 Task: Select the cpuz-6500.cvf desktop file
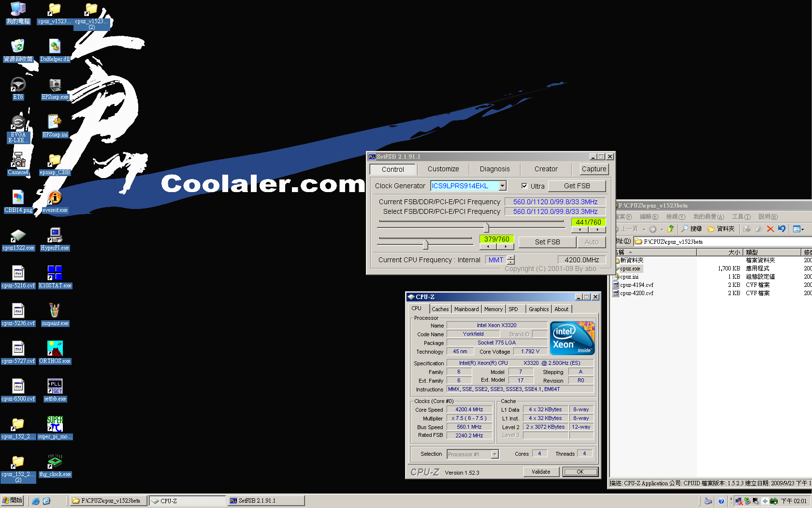click(x=18, y=391)
